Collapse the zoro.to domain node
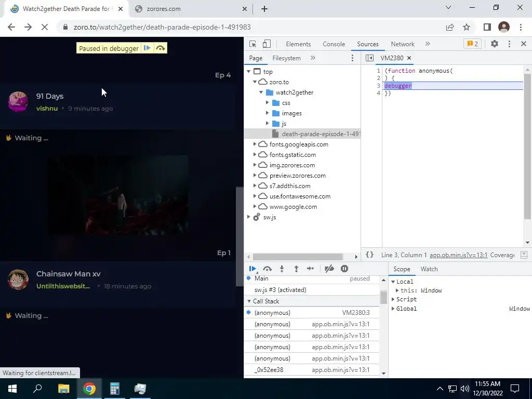The height and width of the screenshot is (399, 532). [255, 82]
